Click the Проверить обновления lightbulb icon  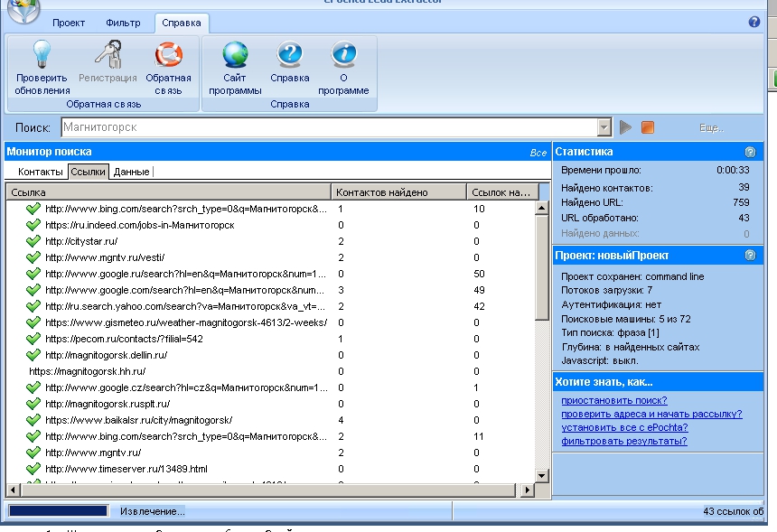[42, 53]
